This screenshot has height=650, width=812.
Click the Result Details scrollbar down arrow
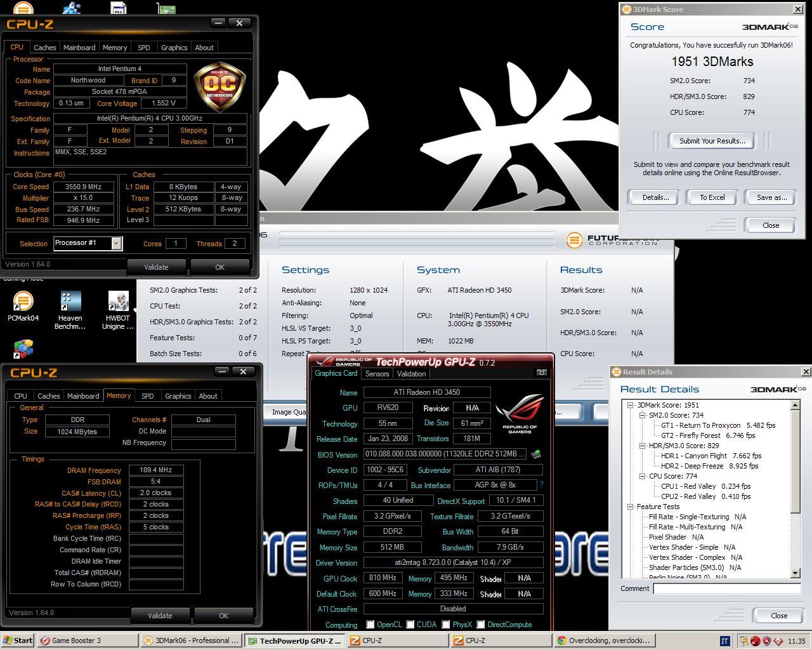click(x=796, y=573)
